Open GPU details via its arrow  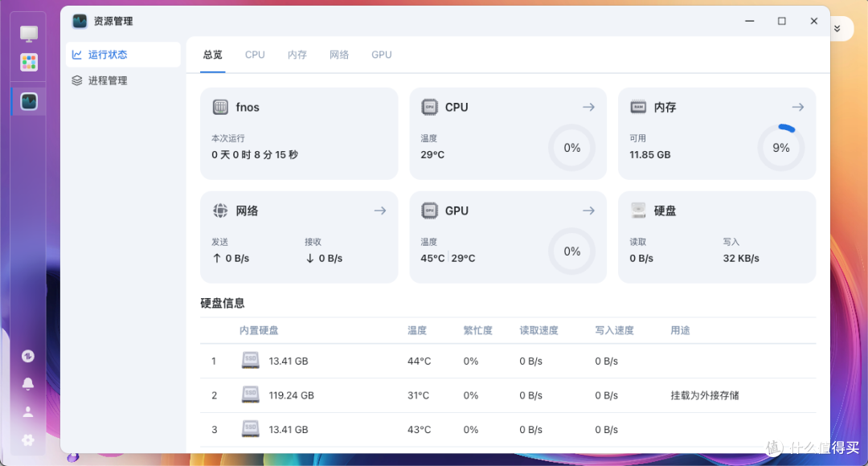coord(588,211)
